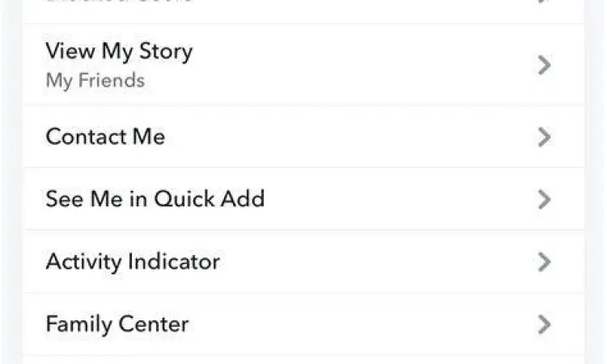Go to Family Center
607x364 pixels.
117,324
